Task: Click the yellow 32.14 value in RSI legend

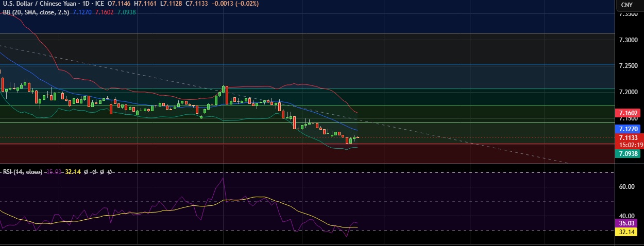Action: [x=73, y=172]
